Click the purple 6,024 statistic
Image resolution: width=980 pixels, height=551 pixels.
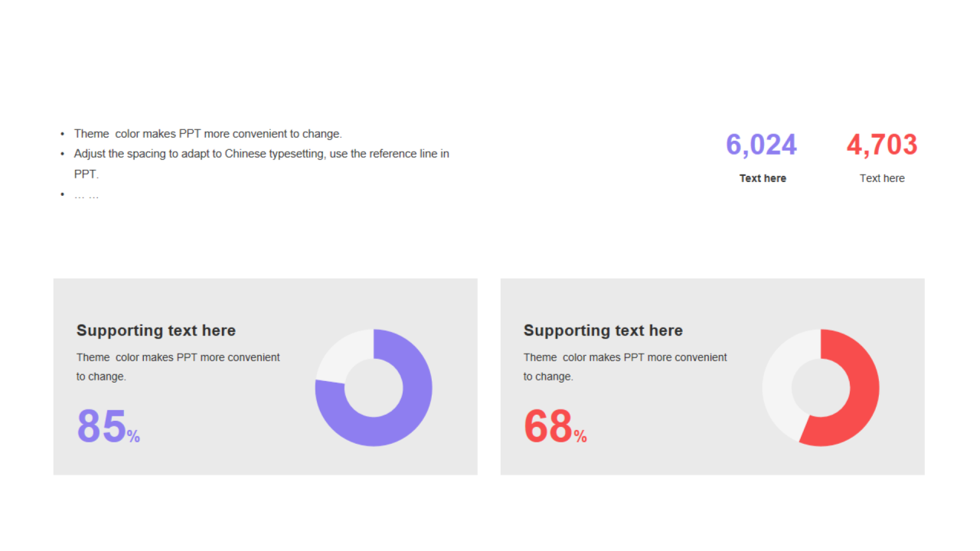point(761,145)
